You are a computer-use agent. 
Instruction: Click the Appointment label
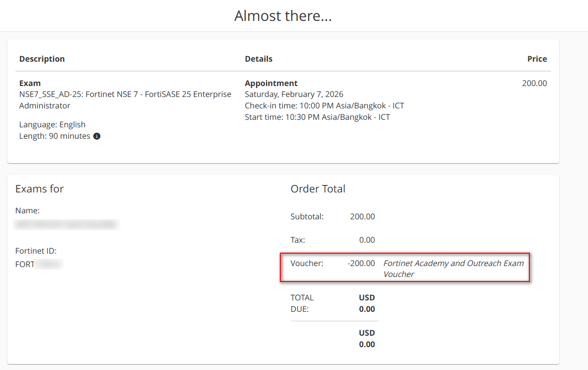pos(271,83)
